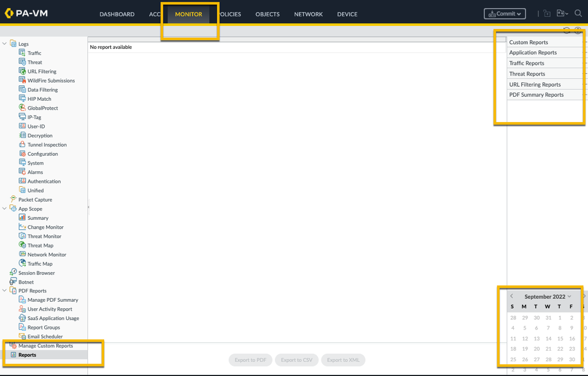Click the Packet Capture icon
Screen dimensions: 588x376
point(13,199)
